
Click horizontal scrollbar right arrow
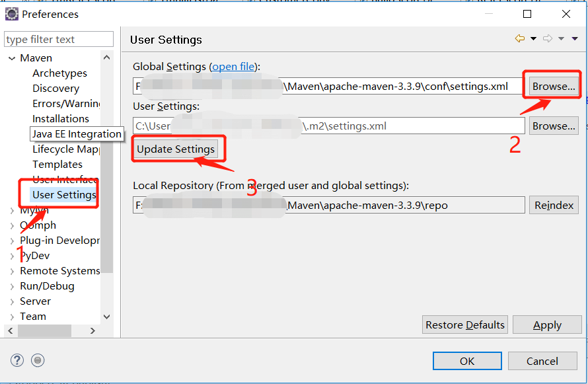(x=92, y=330)
